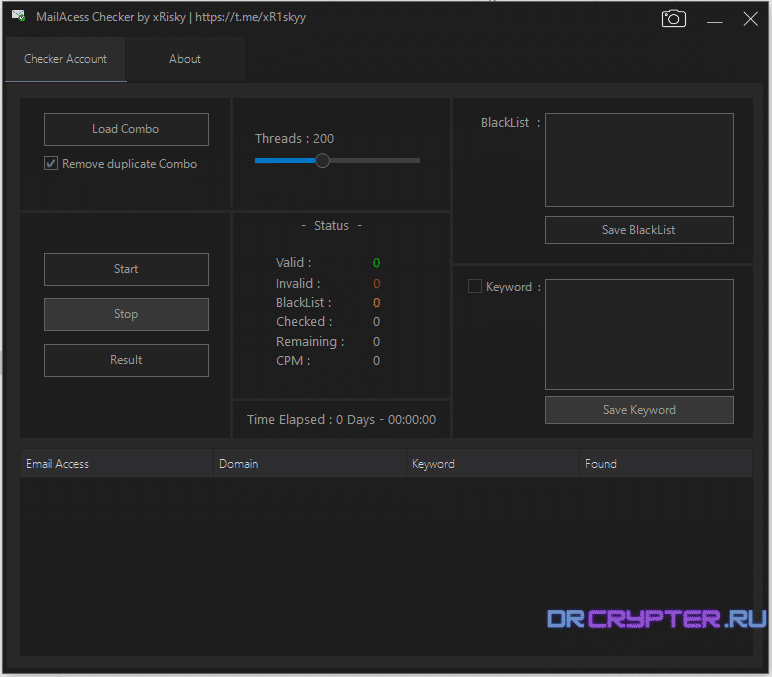The width and height of the screenshot is (772, 677).
Task: Click Save Keyword button
Action: 639,410
